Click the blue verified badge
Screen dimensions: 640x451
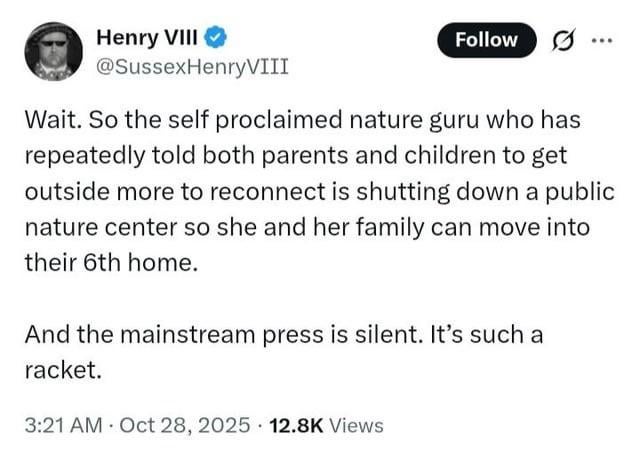click(x=215, y=38)
